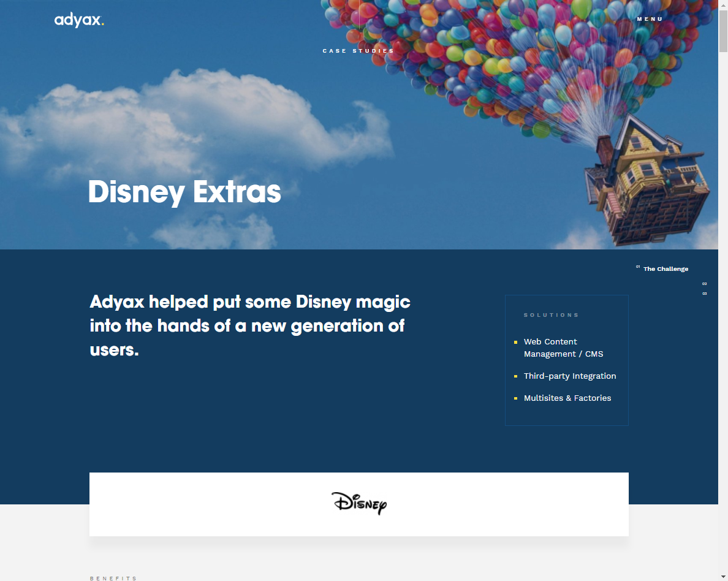Jump to section 02 in side navigation

point(704,284)
